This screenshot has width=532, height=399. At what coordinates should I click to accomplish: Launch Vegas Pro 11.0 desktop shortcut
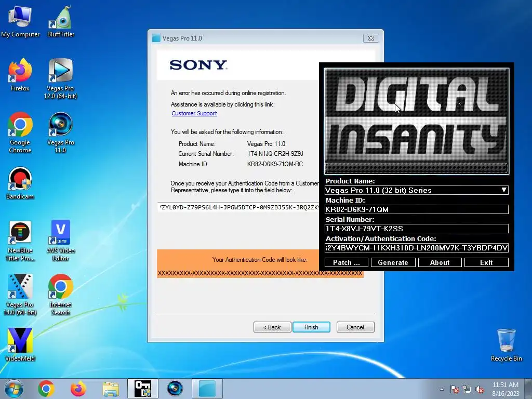click(x=60, y=132)
